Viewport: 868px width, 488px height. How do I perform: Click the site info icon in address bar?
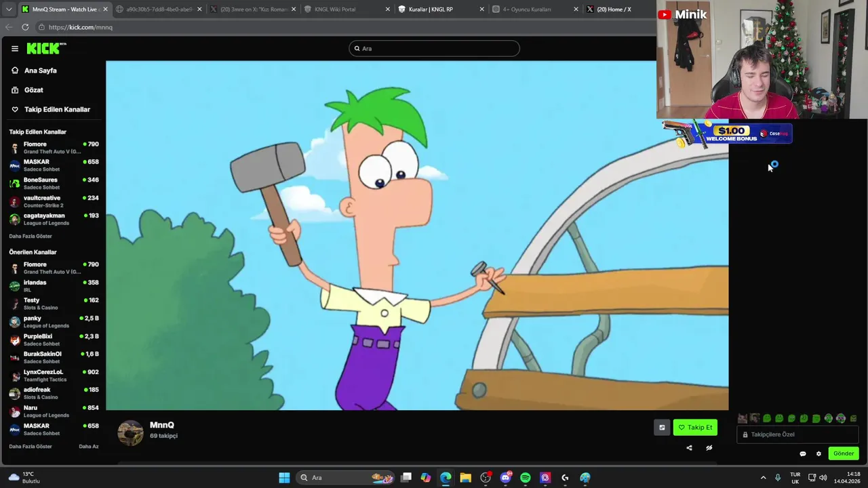(41, 27)
